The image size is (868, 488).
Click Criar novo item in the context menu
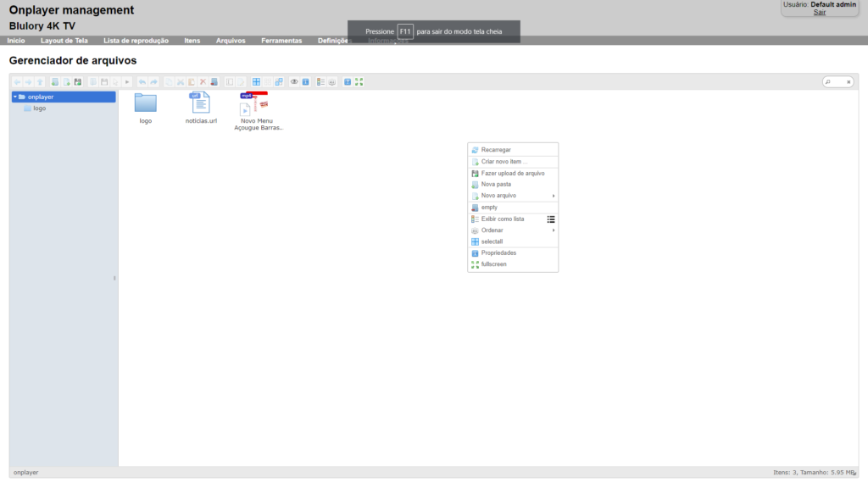click(x=513, y=162)
